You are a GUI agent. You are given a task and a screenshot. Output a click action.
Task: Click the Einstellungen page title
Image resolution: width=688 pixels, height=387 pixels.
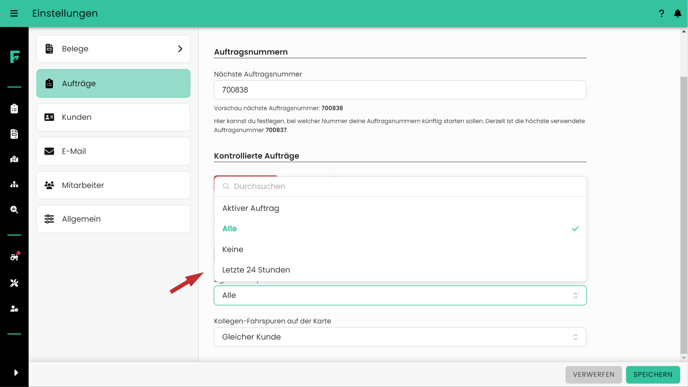[65, 14]
